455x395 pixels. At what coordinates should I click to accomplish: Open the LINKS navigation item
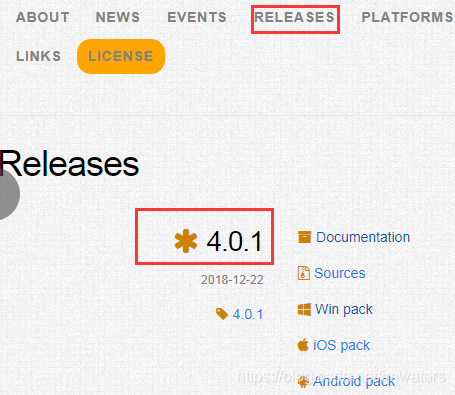(39, 56)
